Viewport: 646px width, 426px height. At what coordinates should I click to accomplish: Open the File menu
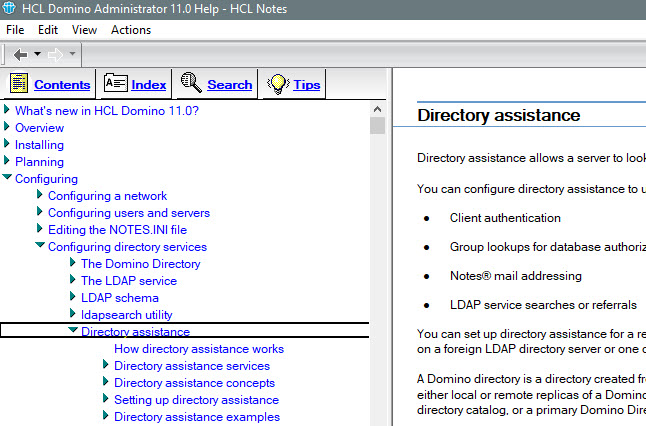tap(15, 30)
